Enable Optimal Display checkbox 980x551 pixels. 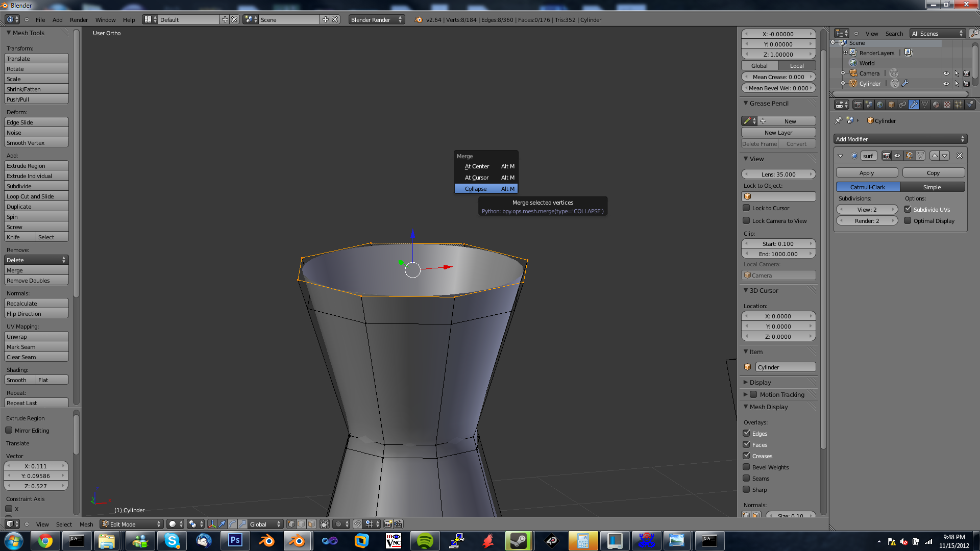click(x=908, y=220)
